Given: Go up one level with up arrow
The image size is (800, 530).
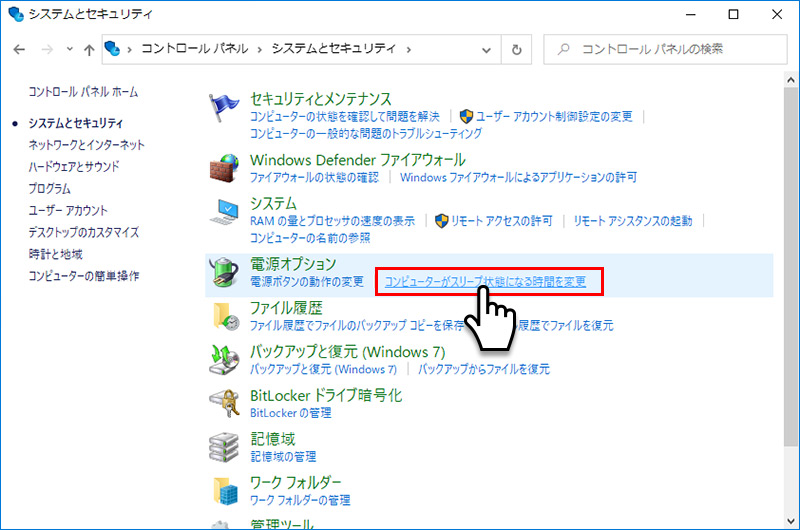Looking at the screenshot, I should (x=89, y=49).
